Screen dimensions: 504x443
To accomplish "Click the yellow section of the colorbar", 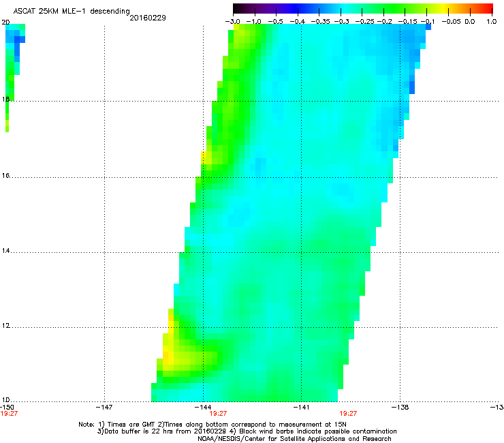I will [445, 8].
